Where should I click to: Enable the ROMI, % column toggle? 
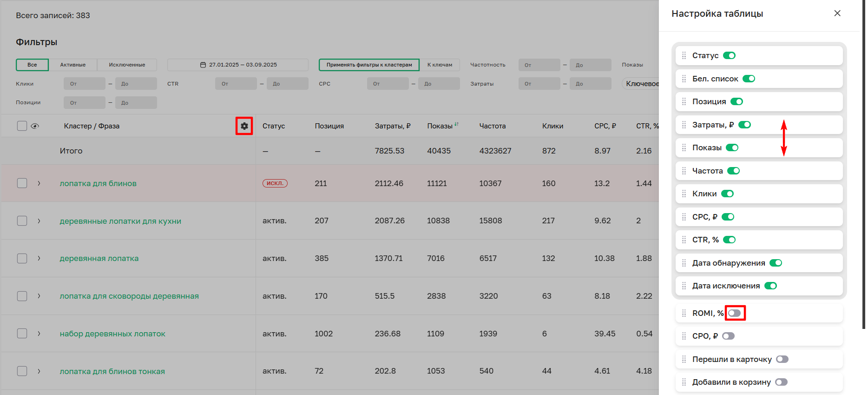click(734, 313)
